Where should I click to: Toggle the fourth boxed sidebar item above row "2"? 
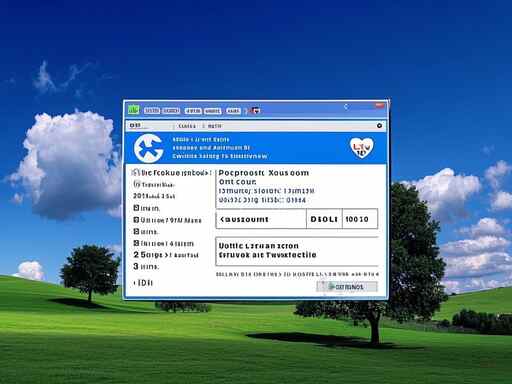point(136,243)
